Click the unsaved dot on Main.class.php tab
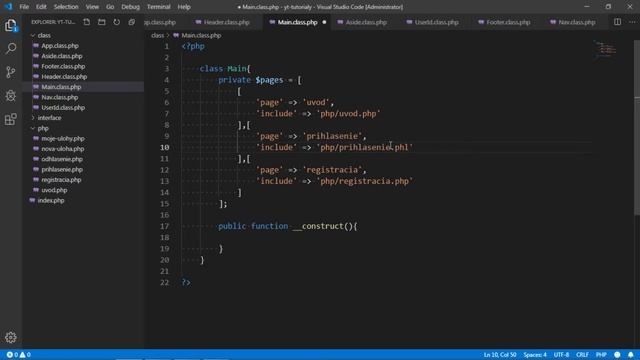 (324, 22)
